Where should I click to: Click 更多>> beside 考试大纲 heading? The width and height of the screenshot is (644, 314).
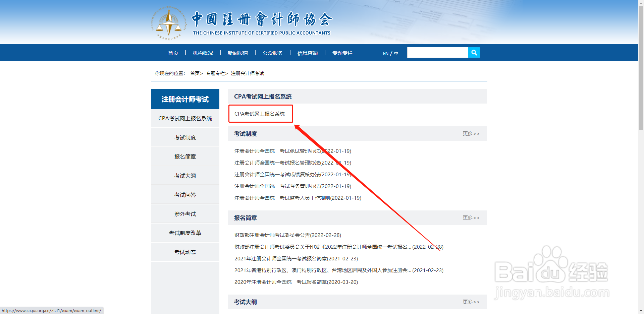(471, 302)
